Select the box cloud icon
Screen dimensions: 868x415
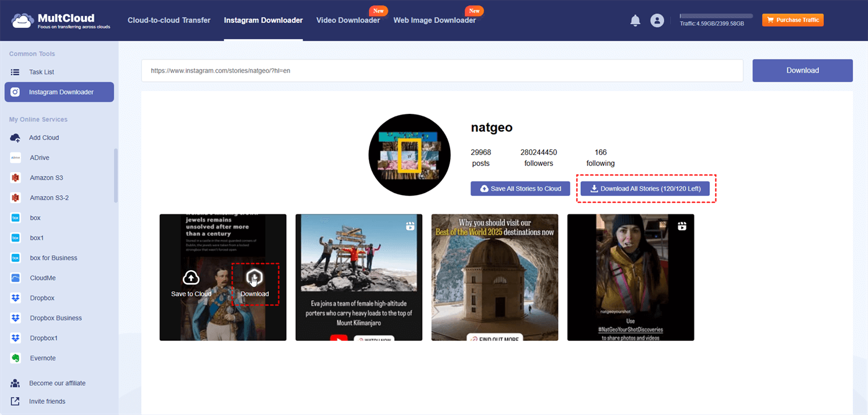[15, 218]
